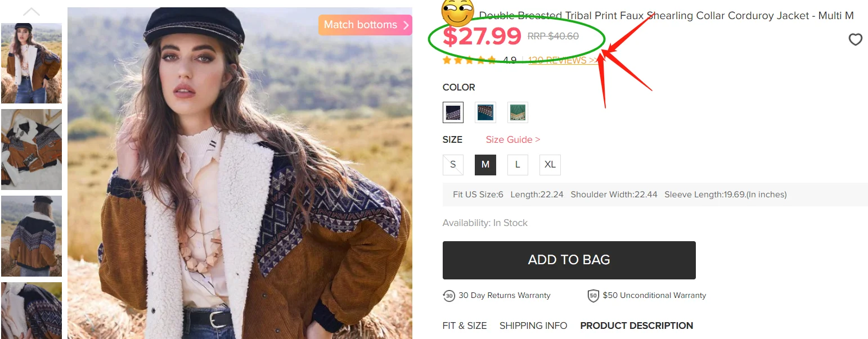Click the 30 Day Returns Warranty icon
The image size is (868, 339).
(x=449, y=296)
